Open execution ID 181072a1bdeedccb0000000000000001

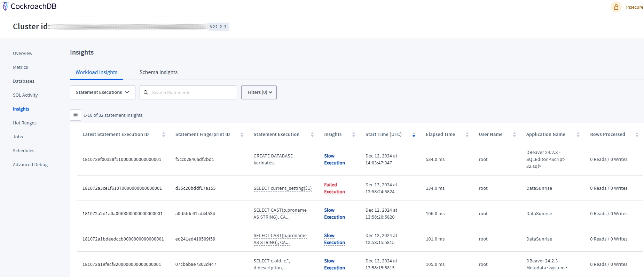point(123,239)
